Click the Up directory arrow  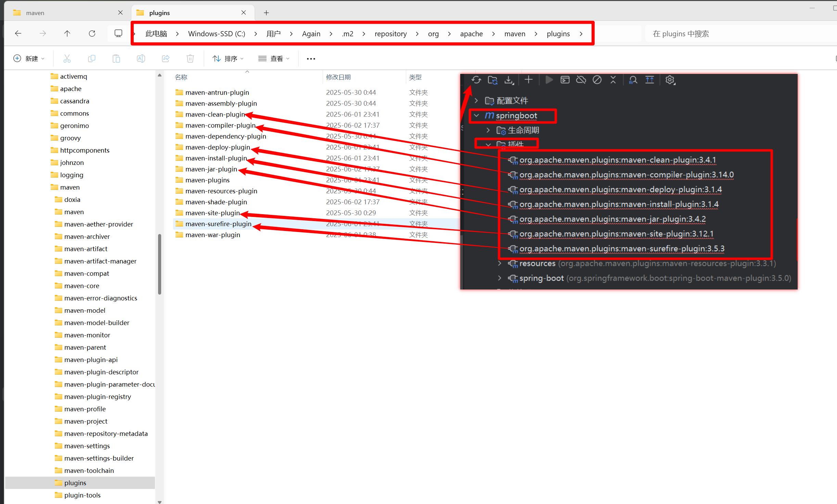point(67,34)
